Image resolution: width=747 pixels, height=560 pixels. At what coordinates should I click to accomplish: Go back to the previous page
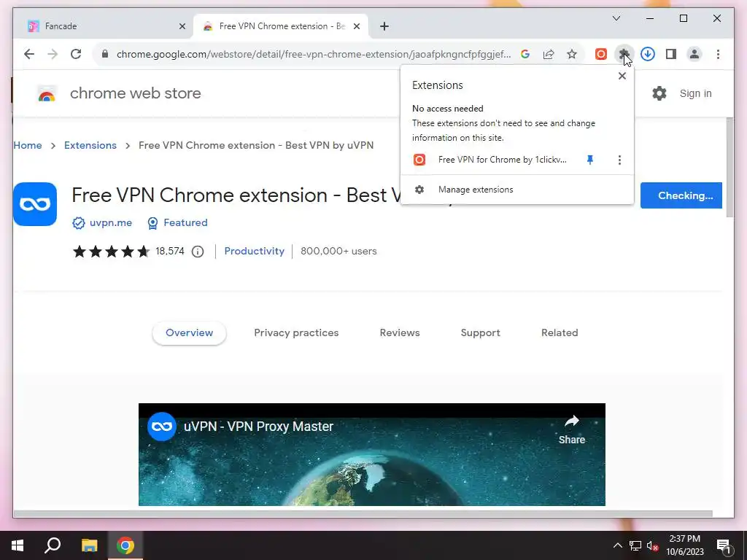29,54
